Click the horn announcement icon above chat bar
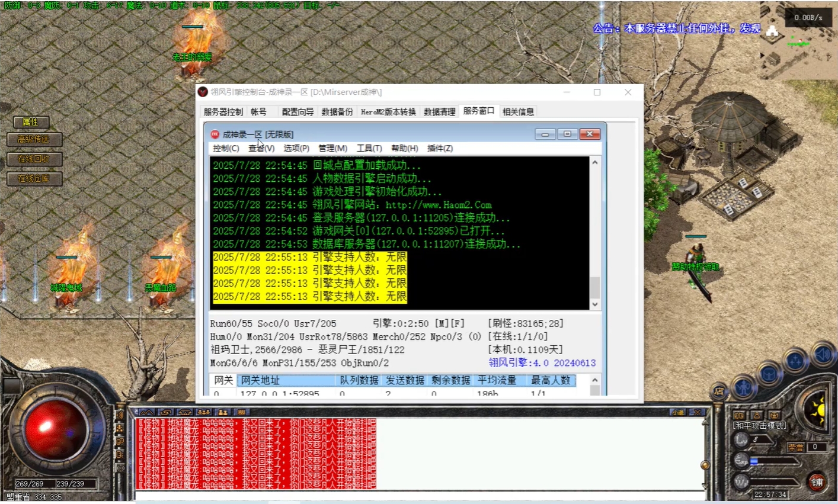The image size is (838, 504). (184, 412)
